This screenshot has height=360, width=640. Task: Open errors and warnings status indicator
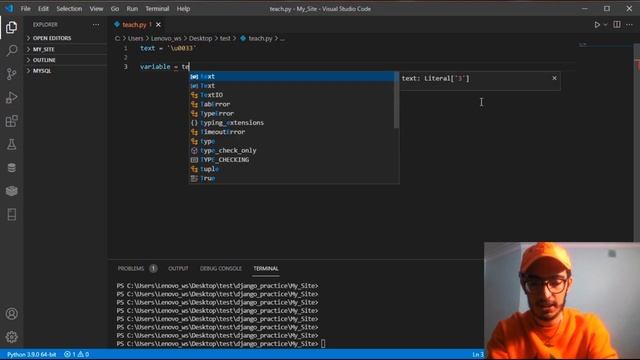point(76,354)
